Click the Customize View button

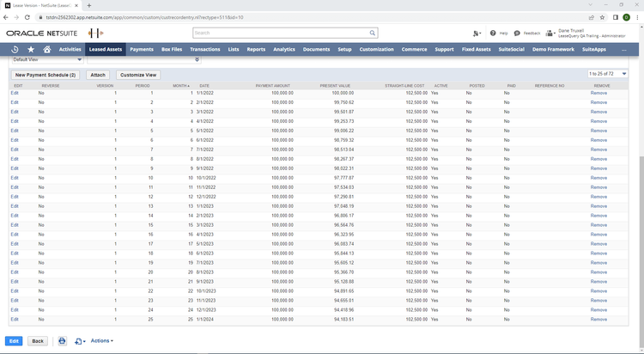click(x=138, y=75)
